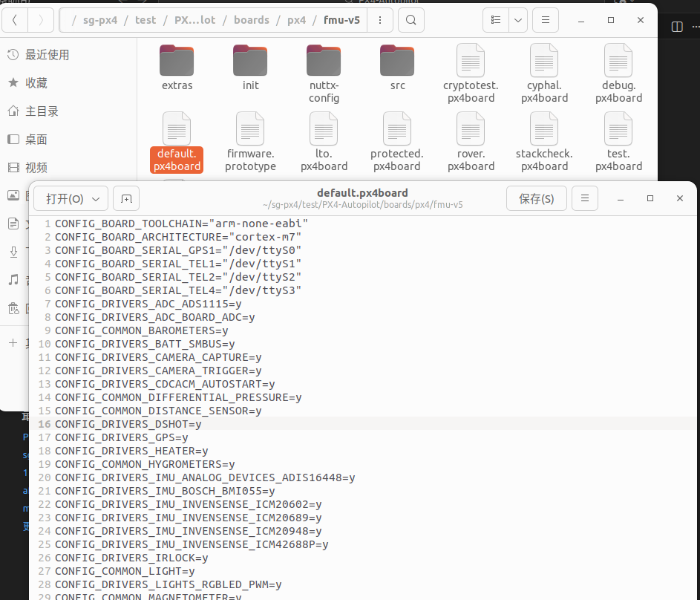
Task: Click the plus other locations icon
Action: point(13,343)
